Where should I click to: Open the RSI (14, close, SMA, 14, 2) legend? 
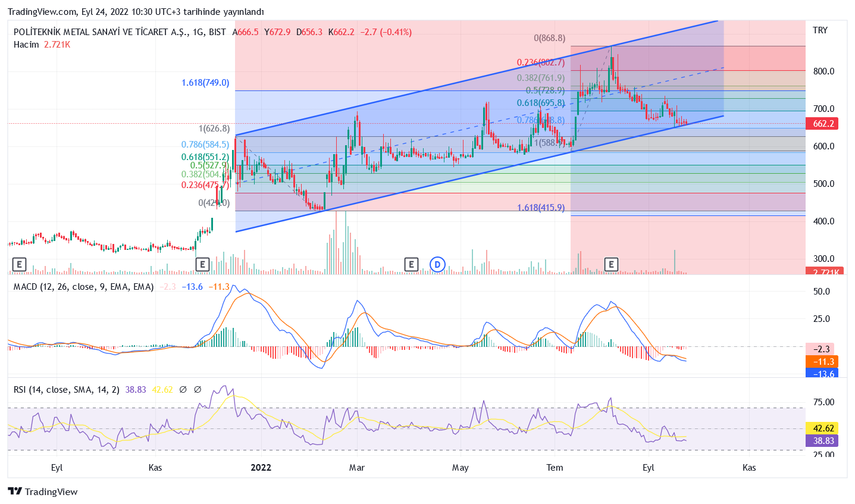(67, 390)
